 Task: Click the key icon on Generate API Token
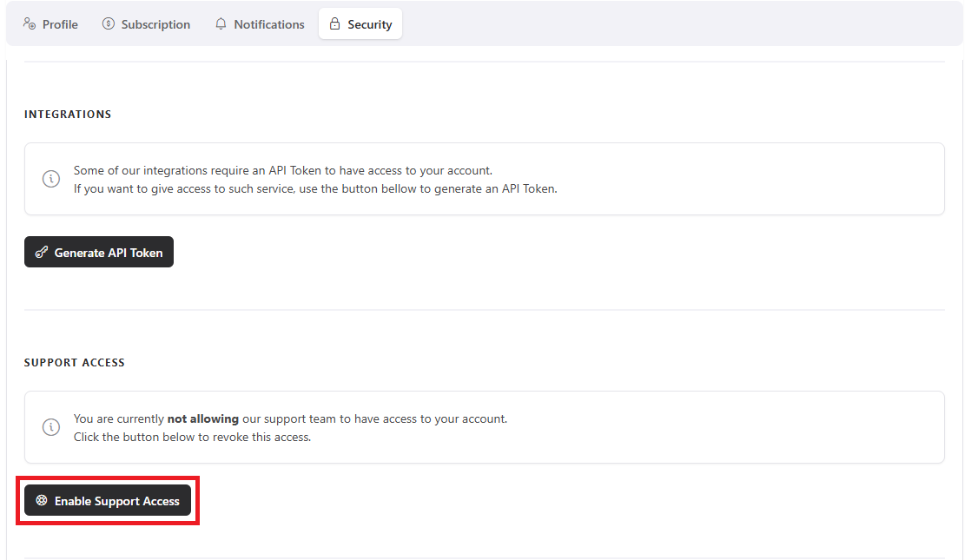pyautogui.click(x=41, y=253)
